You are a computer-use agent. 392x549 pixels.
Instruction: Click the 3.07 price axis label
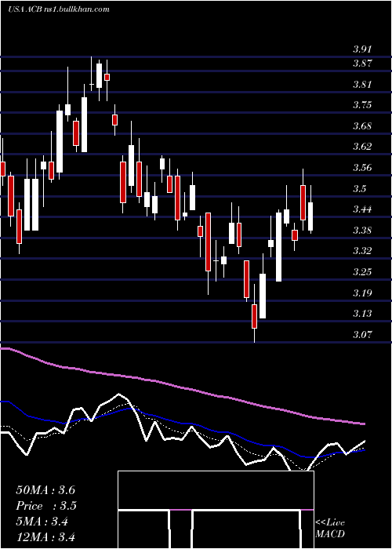[362, 334]
